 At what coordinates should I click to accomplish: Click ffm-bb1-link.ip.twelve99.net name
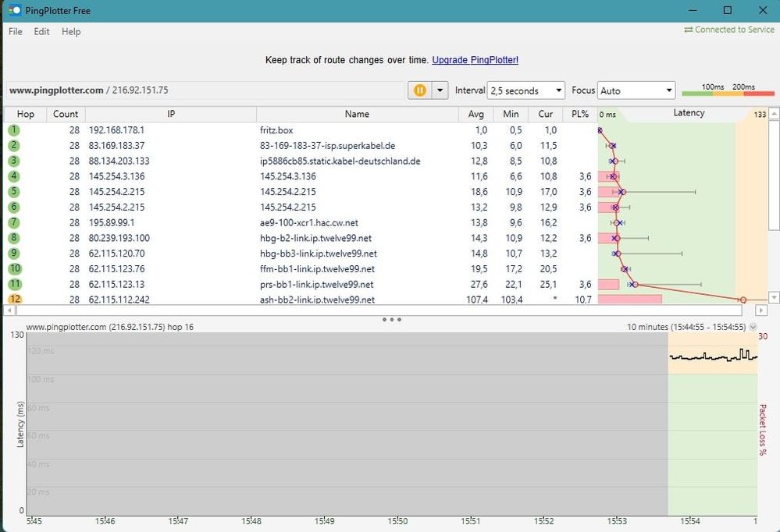click(317, 268)
